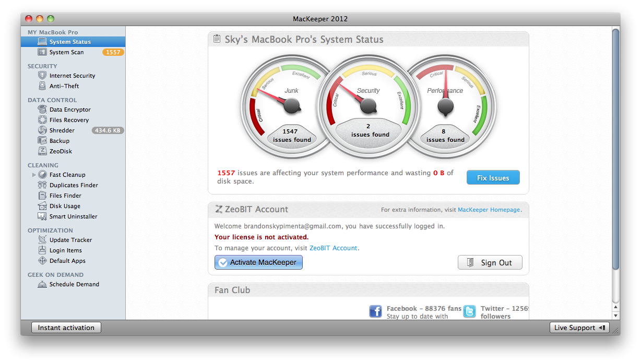Screen dimensions: 641x364
Task: Click the Facebook logo icon
Action: point(375,311)
